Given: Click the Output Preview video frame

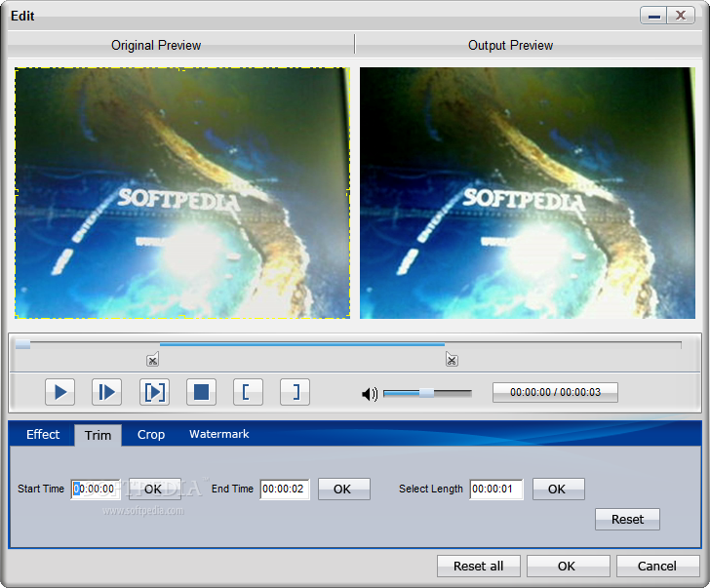Looking at the screenshot, I should [528, 193].
